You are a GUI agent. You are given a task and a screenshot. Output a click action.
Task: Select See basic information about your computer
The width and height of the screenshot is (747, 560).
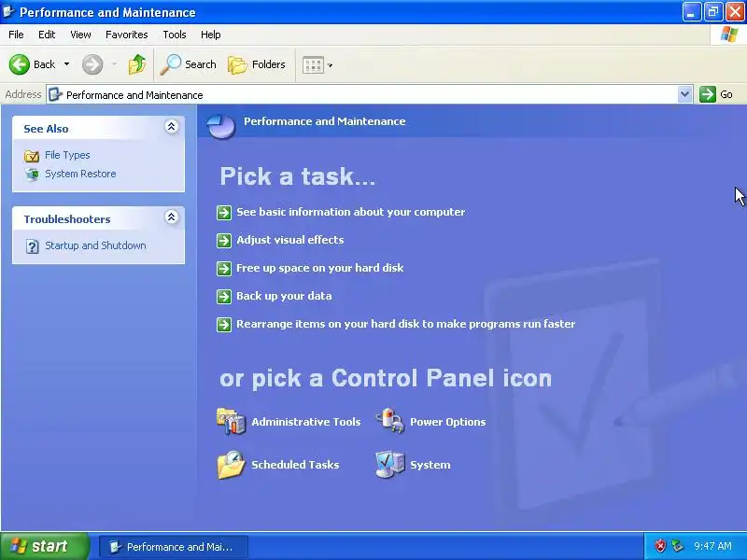point(351,212)
